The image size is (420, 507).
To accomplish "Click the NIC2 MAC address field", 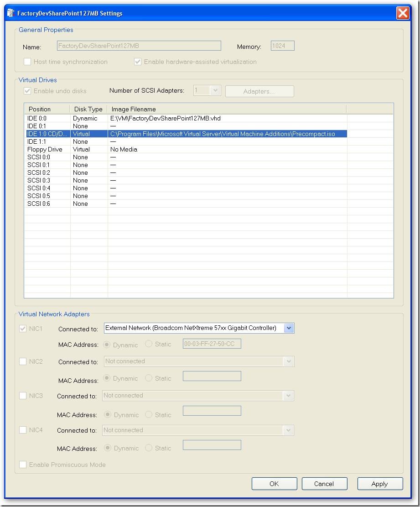I will pyautogui.click(x=212, y=376).
